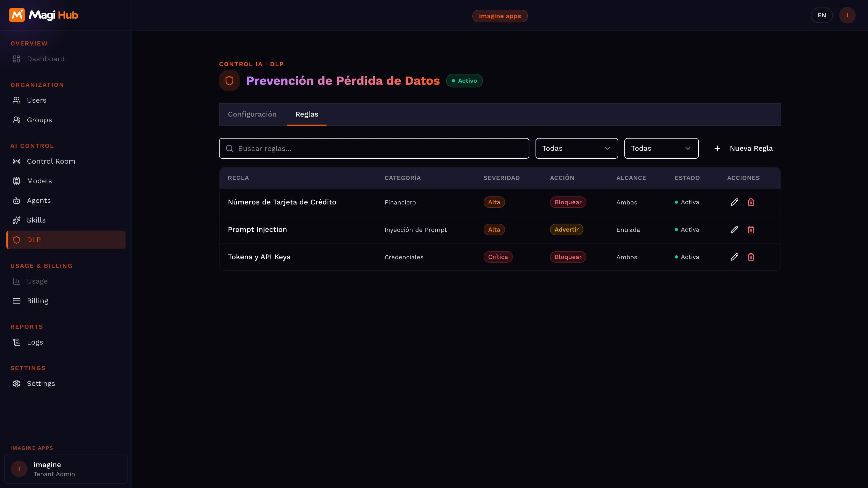The height and width of the screenshot is (488, 868).
Task: Click the SEVERIDAD column header
Action: point(501,178)
